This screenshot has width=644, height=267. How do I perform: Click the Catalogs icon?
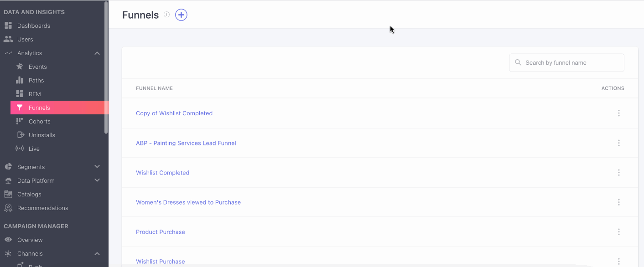pos(8,194)
